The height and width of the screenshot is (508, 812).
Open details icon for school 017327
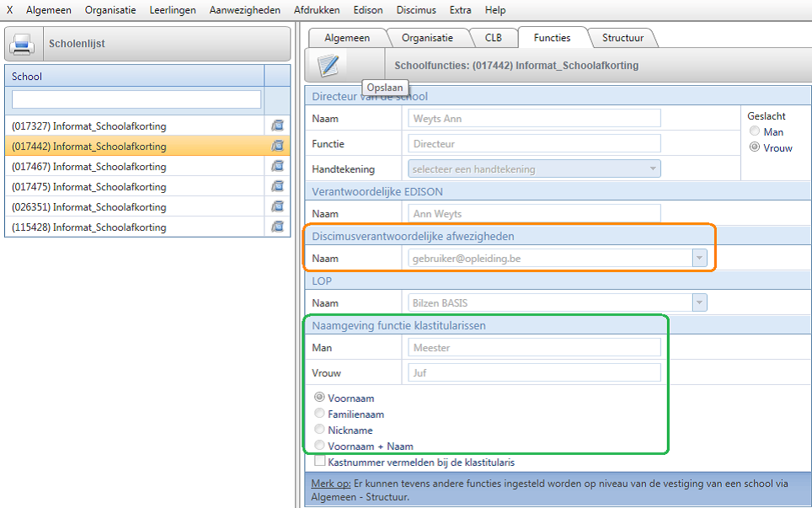[278, 126]
